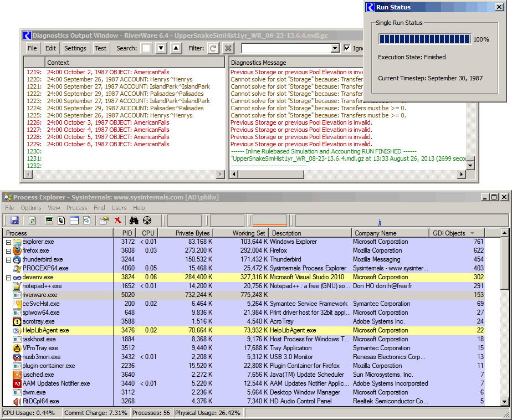Click the Single Run Status progress bar
This screenshot has width=512, height=420.
pos(425,39)
